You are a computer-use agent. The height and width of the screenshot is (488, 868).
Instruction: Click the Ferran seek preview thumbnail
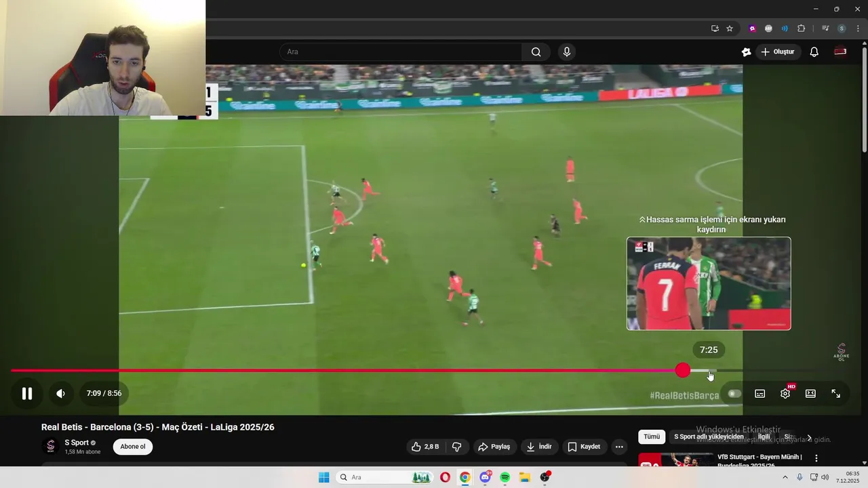[x=709, y=283]
